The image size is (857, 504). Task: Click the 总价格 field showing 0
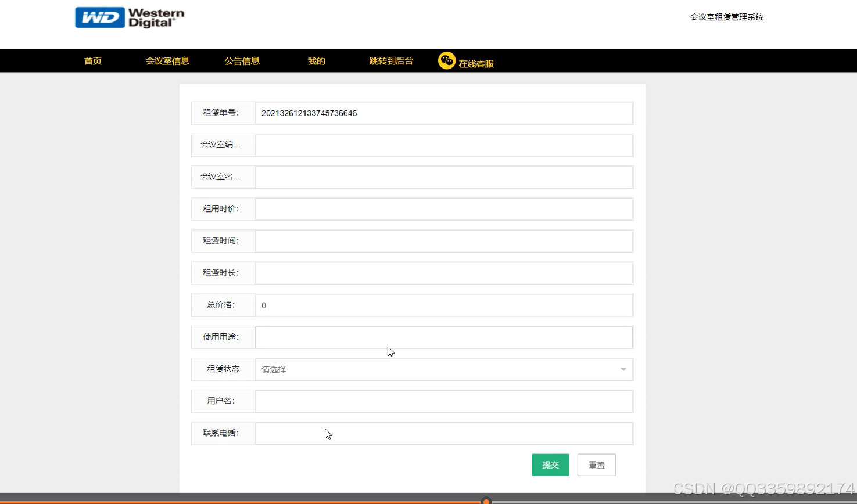(444, 305)
